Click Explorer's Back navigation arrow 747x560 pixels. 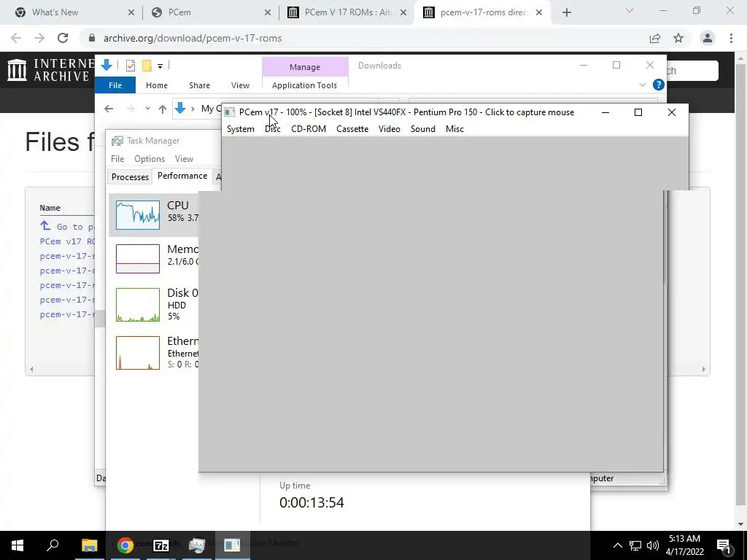(109, 109)
